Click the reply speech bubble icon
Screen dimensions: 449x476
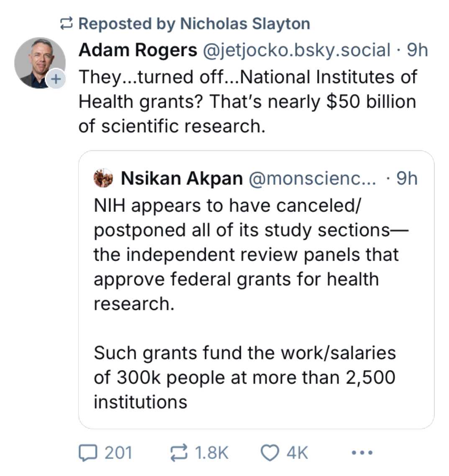(87, 453)
